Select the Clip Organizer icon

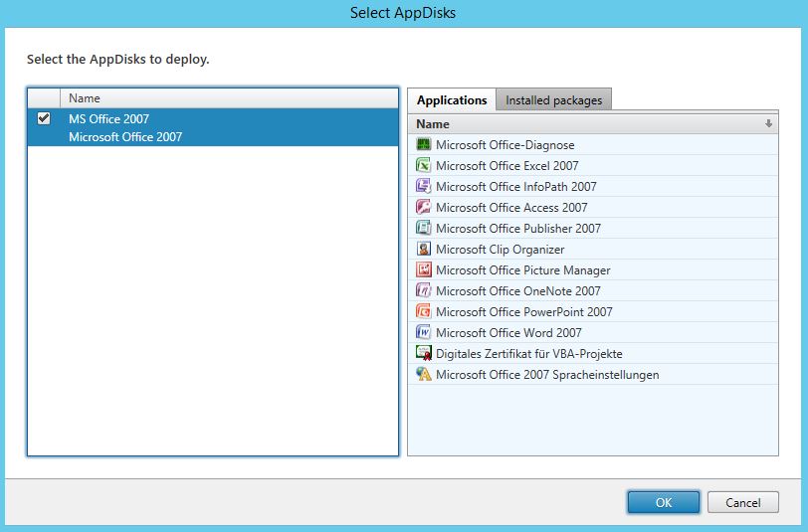click(423, 250)
